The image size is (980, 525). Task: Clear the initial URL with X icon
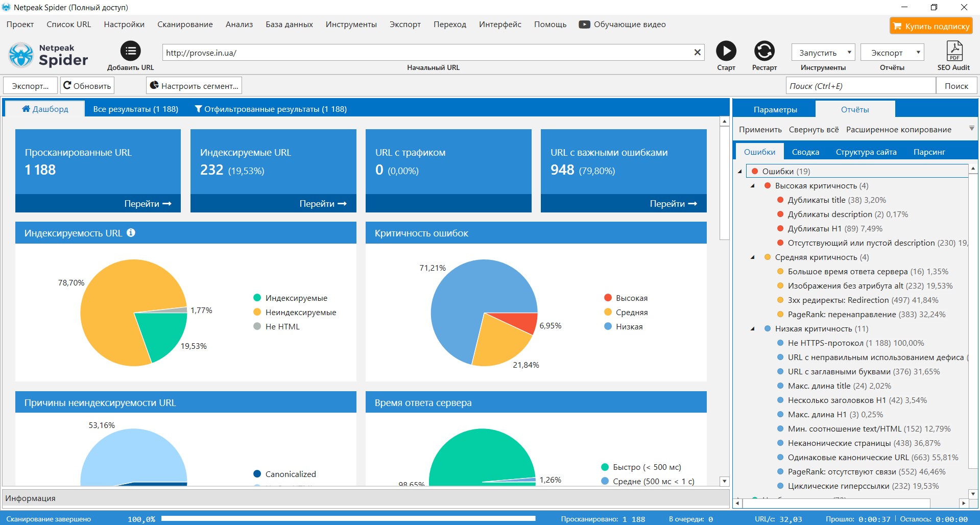tap(697, 52)
